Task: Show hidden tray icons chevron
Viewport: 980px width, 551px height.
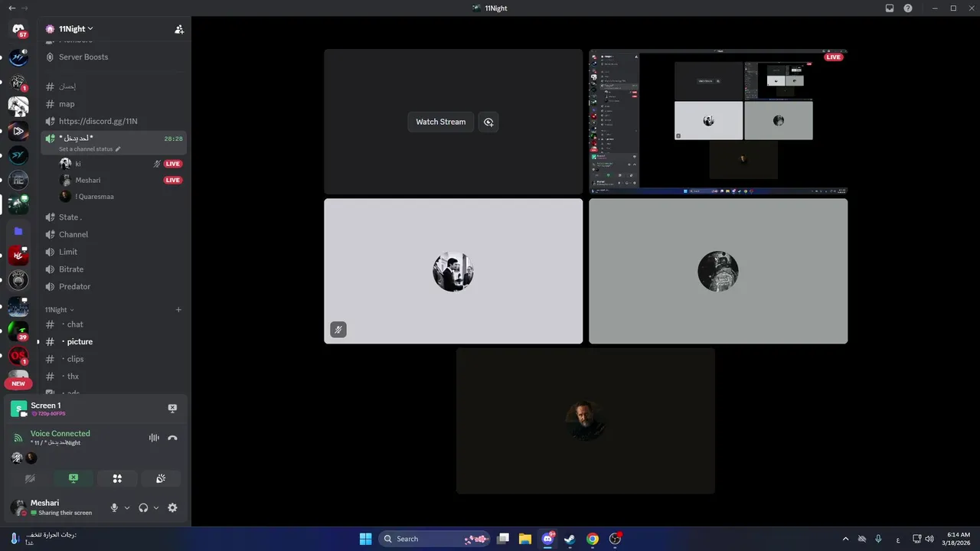Action: [845, 539]
